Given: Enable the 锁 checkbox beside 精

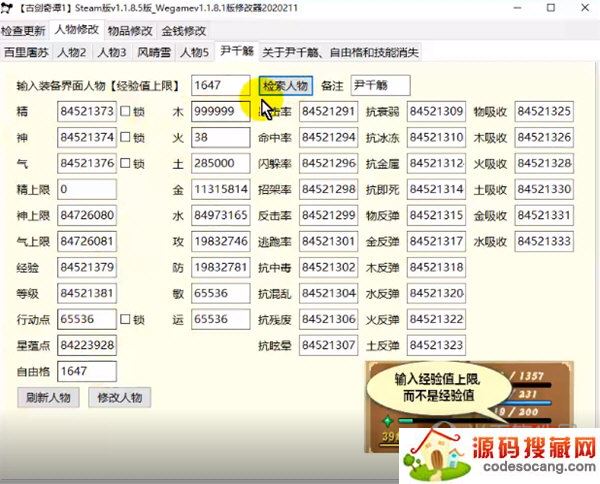Looking at the screenshot, I should coord(126,111).
